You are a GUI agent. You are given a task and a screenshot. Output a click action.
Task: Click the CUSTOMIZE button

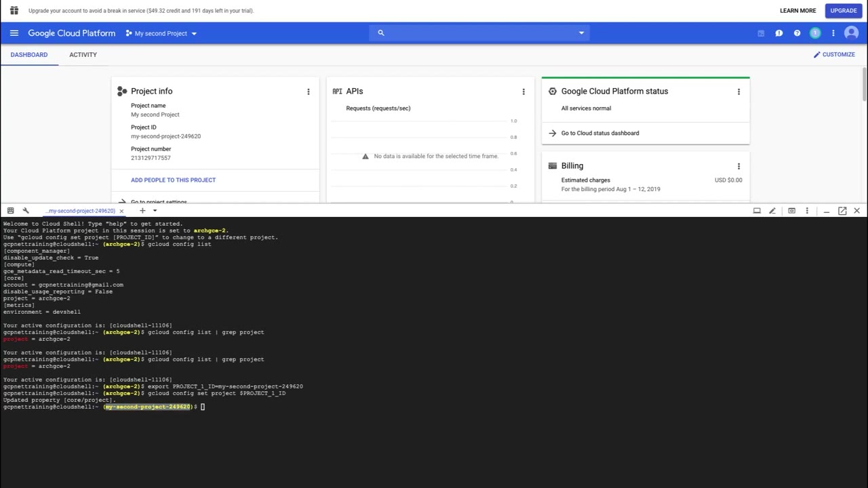click(x=834, y=55)
